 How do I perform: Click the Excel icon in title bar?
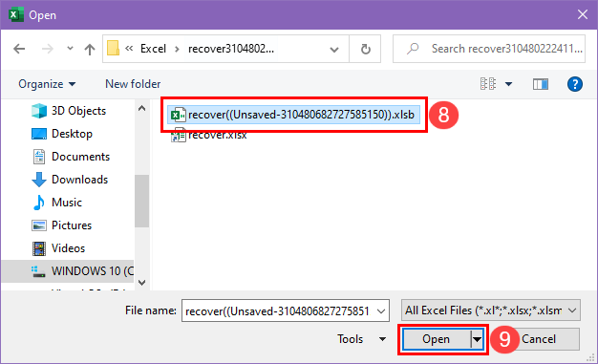click(x=15, y=15)
